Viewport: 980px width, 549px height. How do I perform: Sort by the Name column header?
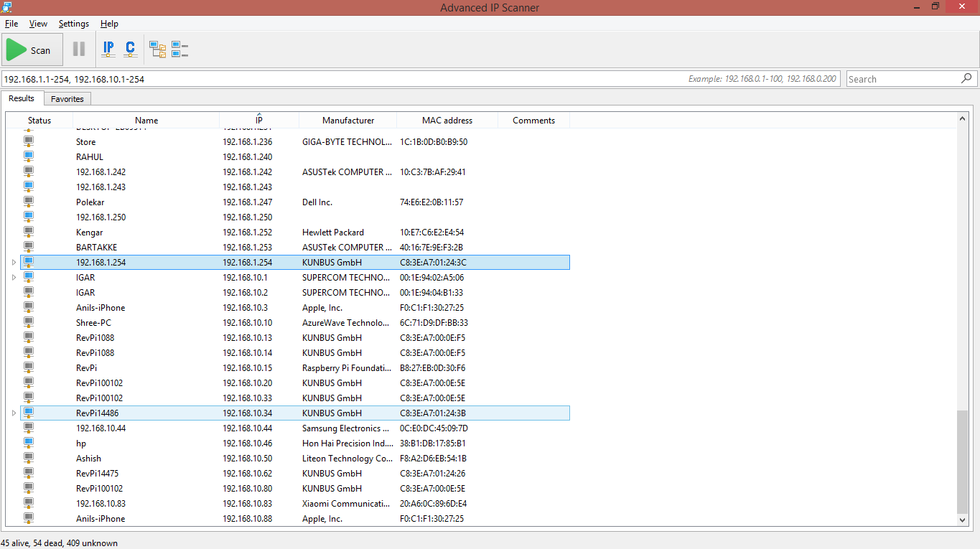[146, 121]
